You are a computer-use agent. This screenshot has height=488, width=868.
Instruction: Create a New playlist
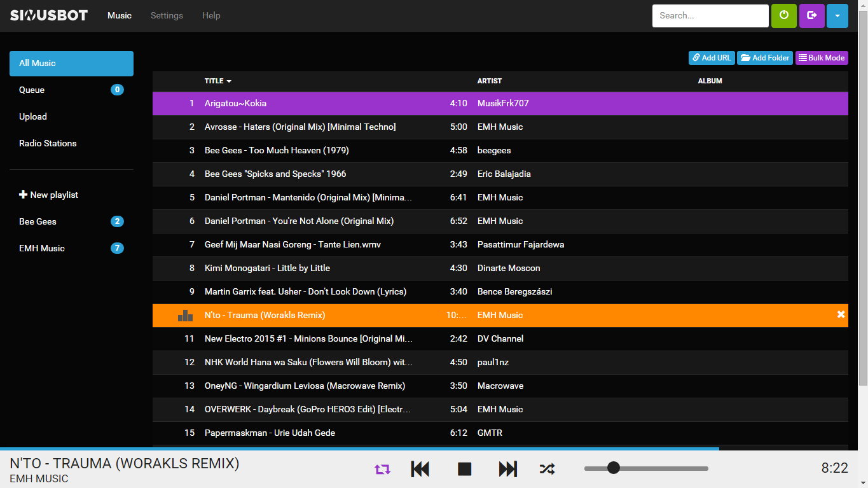point(49,195)
